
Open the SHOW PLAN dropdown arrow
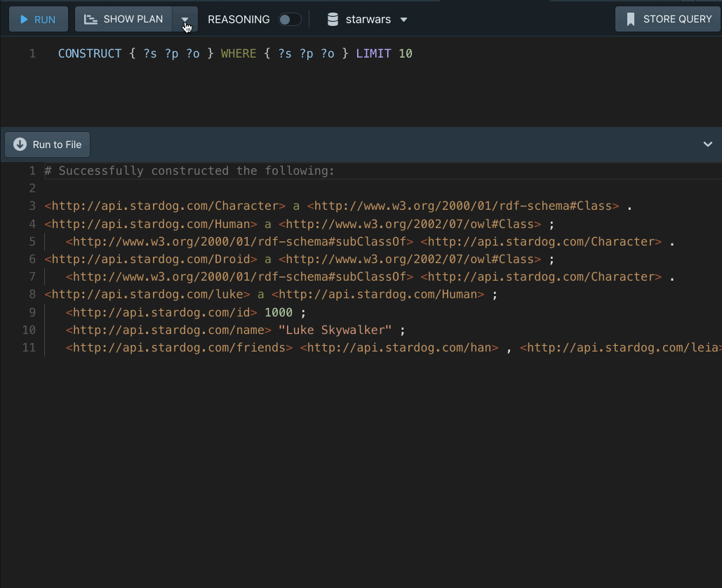tap(185, 20)
